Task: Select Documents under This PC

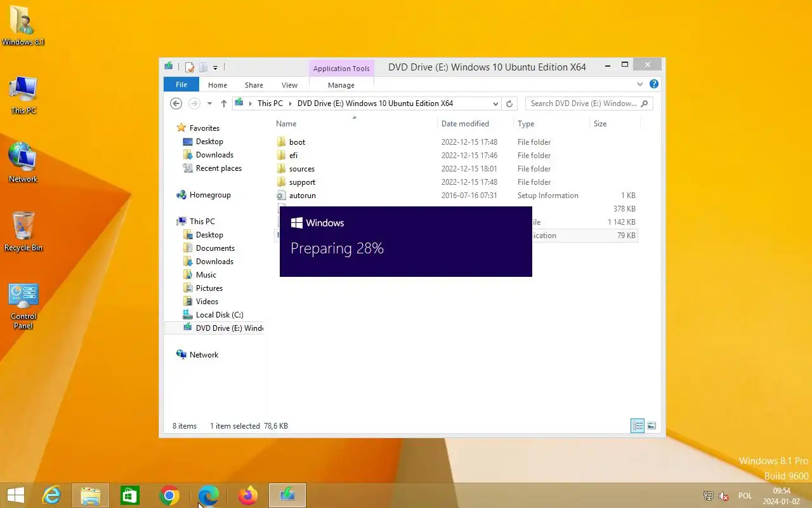Action: [x=215, y=248]
